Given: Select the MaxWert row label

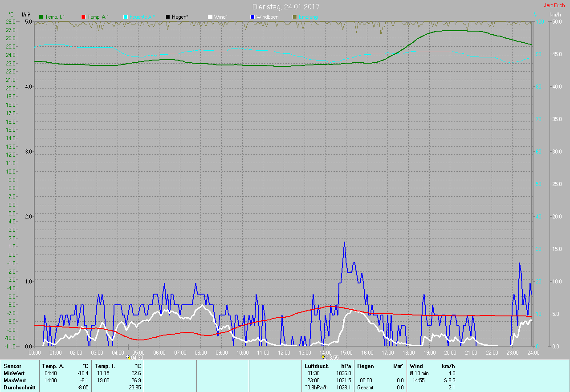Looking at the screenshot, I should [15, 380].
